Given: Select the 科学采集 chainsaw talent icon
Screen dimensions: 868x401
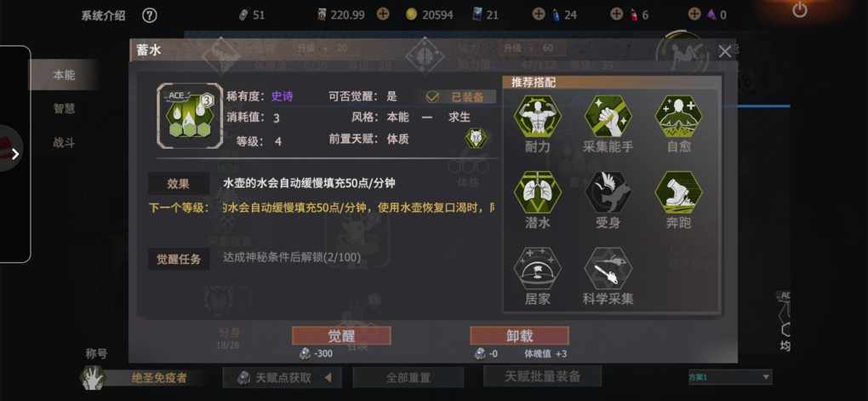Looking at the screenshot, I should [608, 269].
